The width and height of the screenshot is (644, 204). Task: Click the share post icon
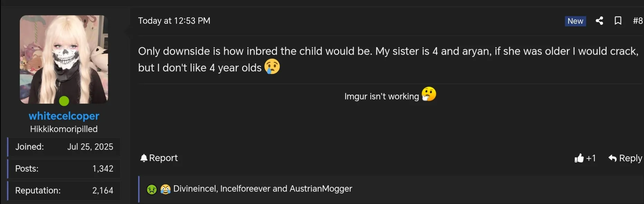599,21
